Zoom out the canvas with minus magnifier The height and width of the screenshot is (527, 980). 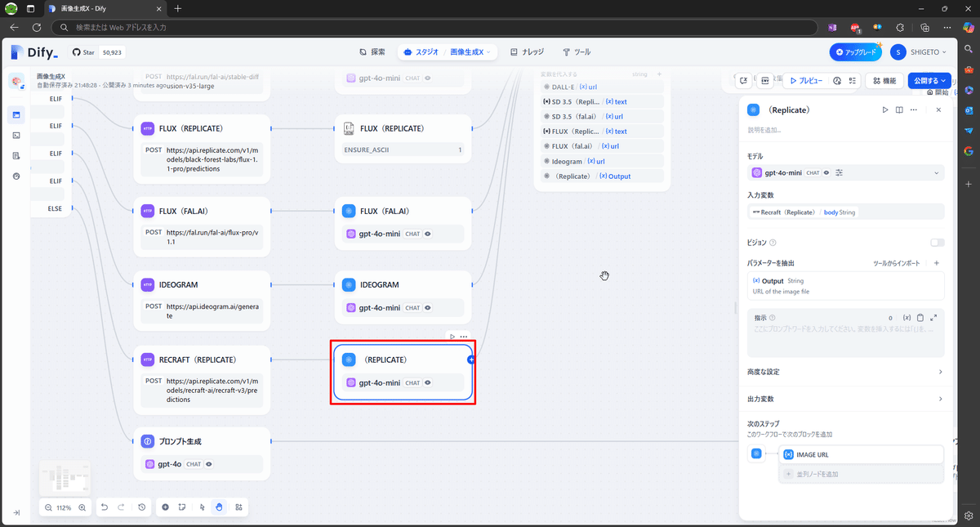point(49,507)
